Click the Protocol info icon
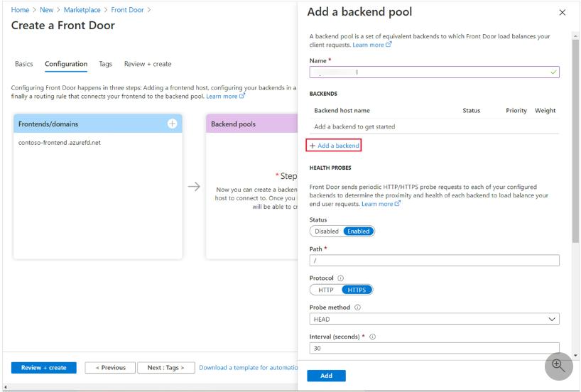This screenshot has height=392, width=581. [x=341, y=278]
